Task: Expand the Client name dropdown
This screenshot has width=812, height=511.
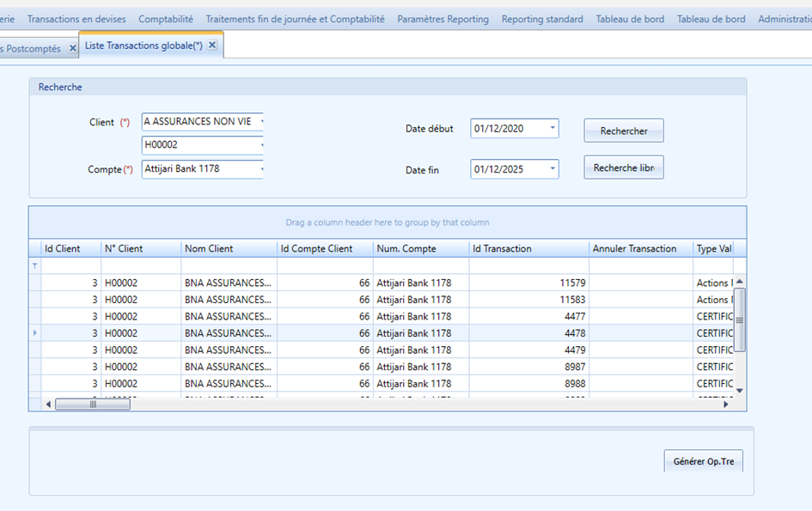Action: (x=261, y=122)
